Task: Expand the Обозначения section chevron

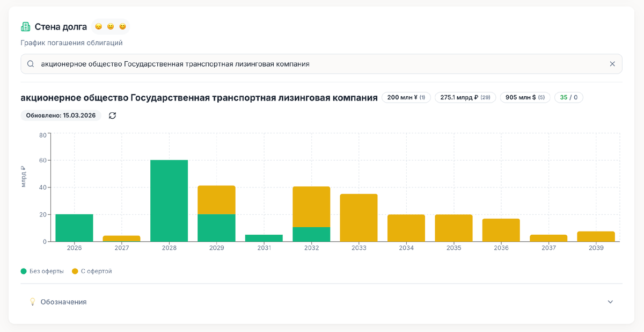Action: click(x=610, y=302)
